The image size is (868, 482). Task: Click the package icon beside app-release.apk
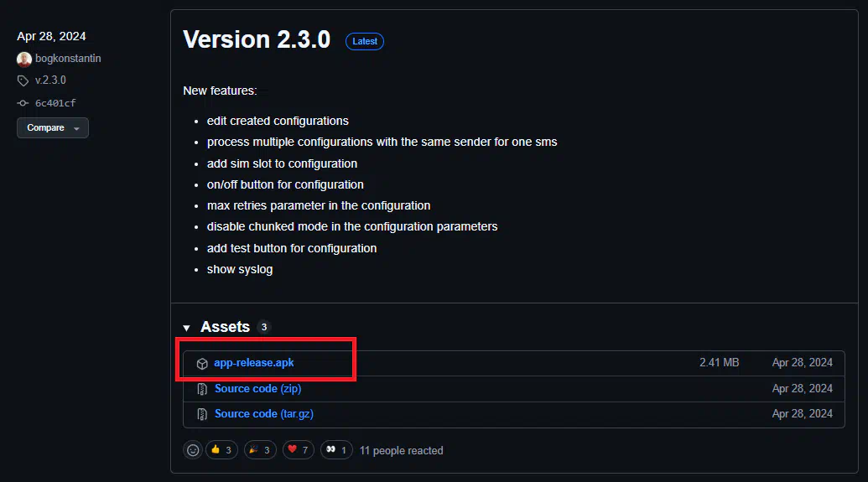(202, 364)
